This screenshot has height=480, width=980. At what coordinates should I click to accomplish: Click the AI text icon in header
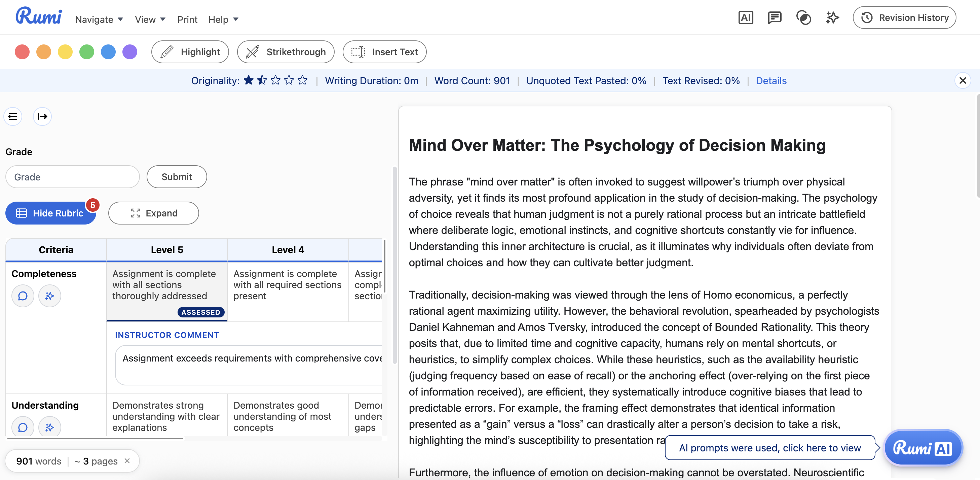(745, 18)
